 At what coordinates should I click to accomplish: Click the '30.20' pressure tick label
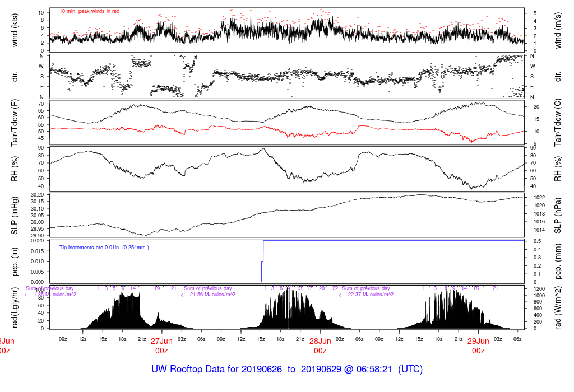37,195
